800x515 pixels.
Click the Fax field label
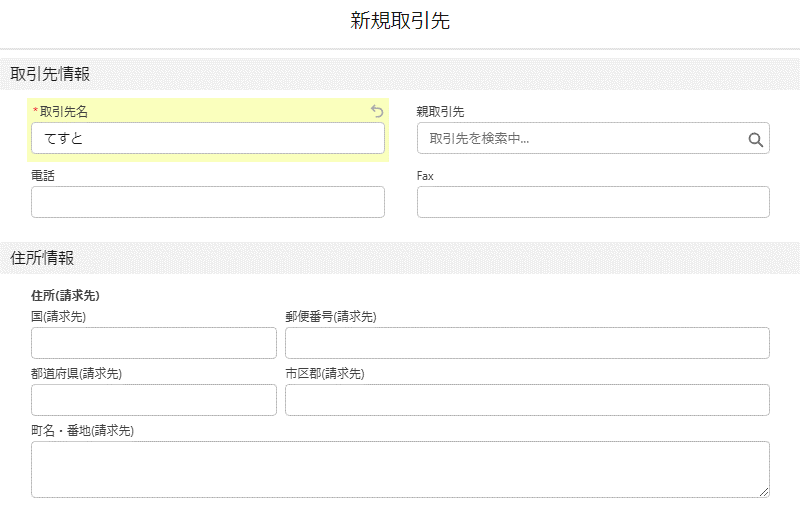click(x=425, y=176)
